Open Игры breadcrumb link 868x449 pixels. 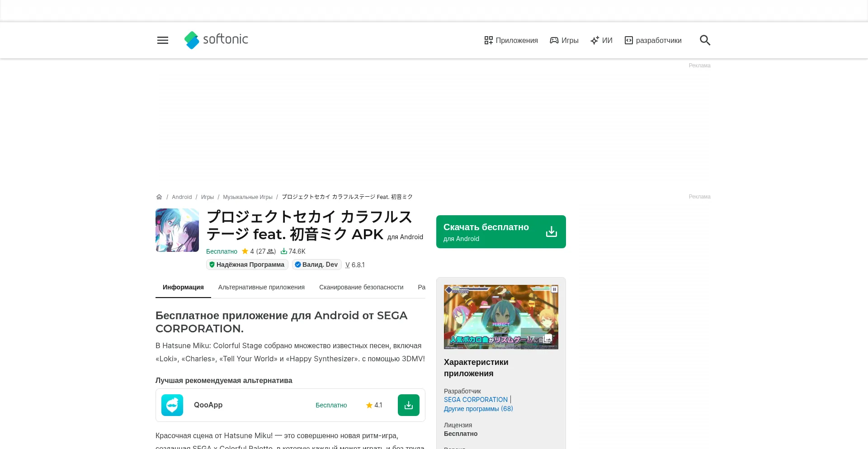point(208,197)
